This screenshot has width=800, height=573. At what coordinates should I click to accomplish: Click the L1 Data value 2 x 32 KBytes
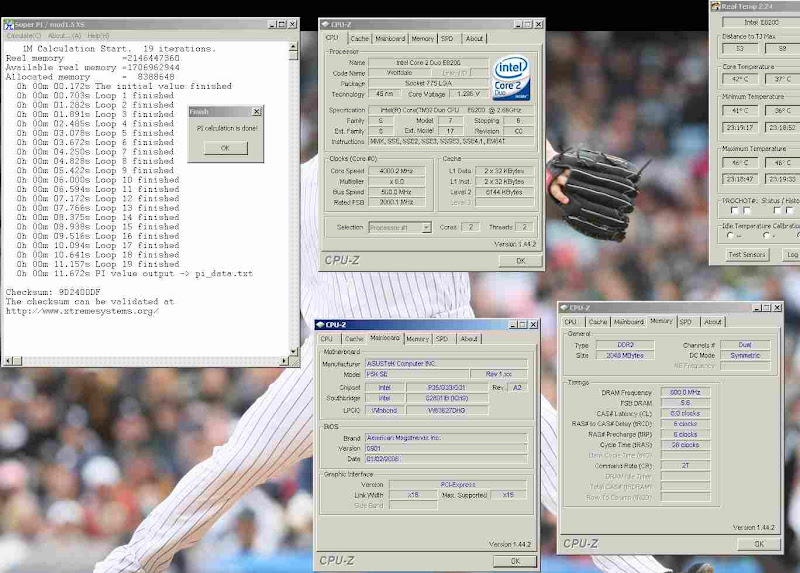504,171
